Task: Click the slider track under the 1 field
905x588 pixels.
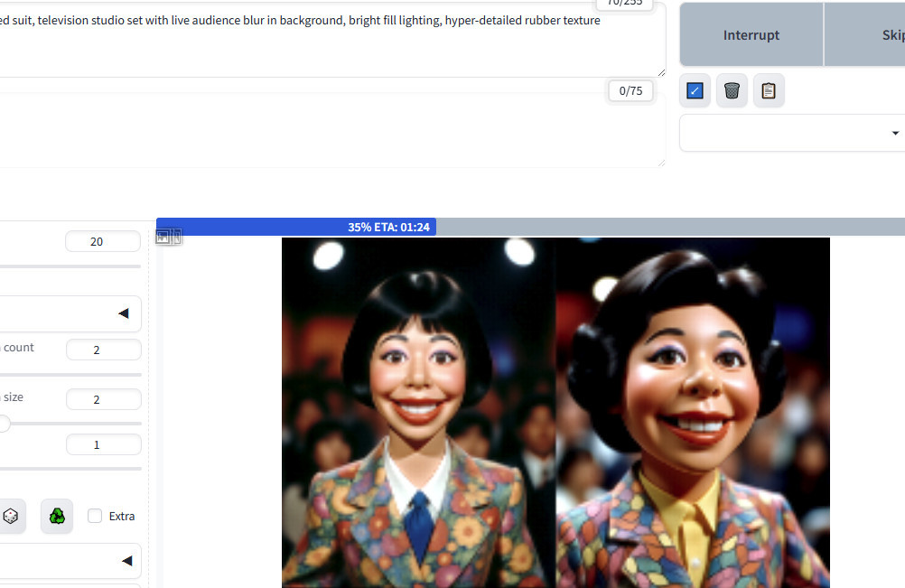Action: click(70, 469)
